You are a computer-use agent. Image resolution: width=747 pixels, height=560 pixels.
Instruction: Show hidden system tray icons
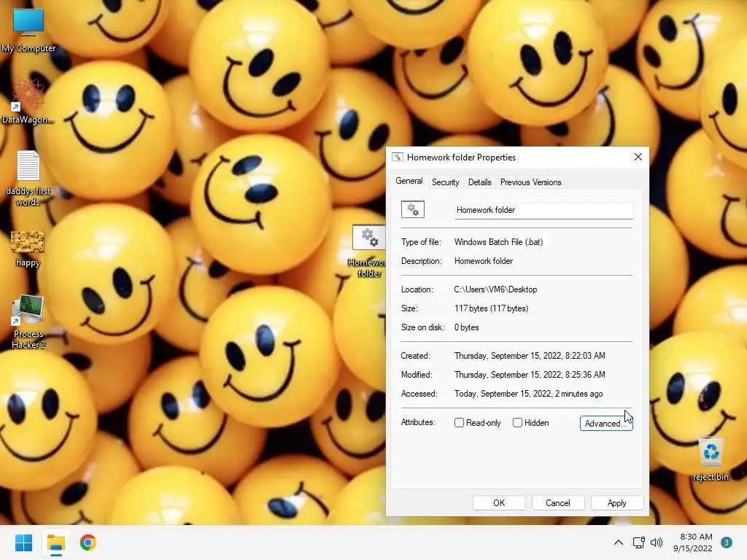[x=619, y=542]
